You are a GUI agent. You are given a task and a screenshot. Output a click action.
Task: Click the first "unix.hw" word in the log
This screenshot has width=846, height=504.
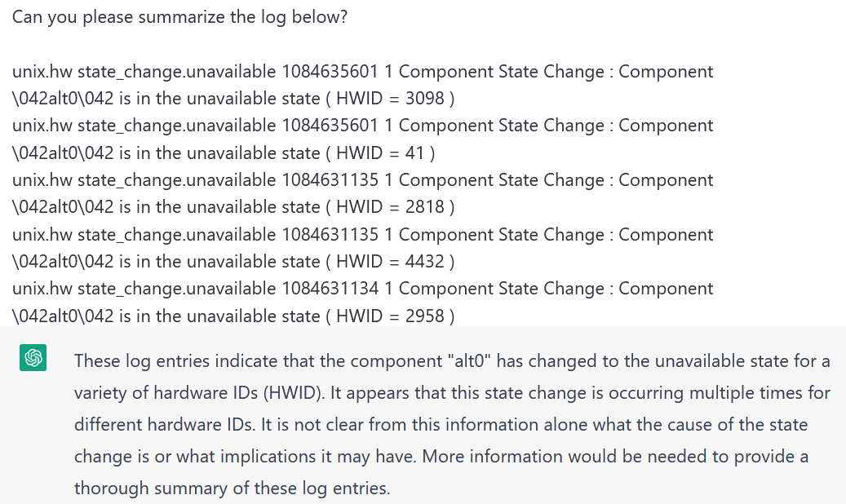click(x=42, y=72)
